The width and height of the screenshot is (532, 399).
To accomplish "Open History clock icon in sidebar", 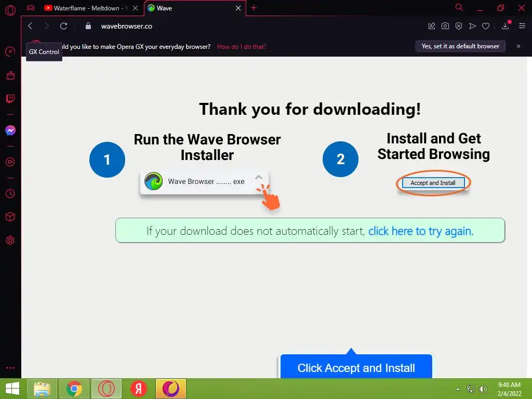I will click(10, 193).
